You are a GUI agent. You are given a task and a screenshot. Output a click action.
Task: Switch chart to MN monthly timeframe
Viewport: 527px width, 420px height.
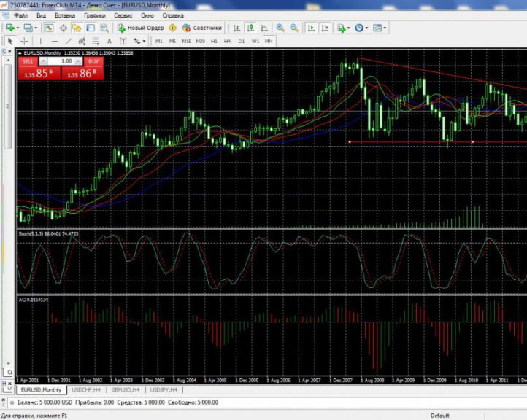[x=269, y=42]
